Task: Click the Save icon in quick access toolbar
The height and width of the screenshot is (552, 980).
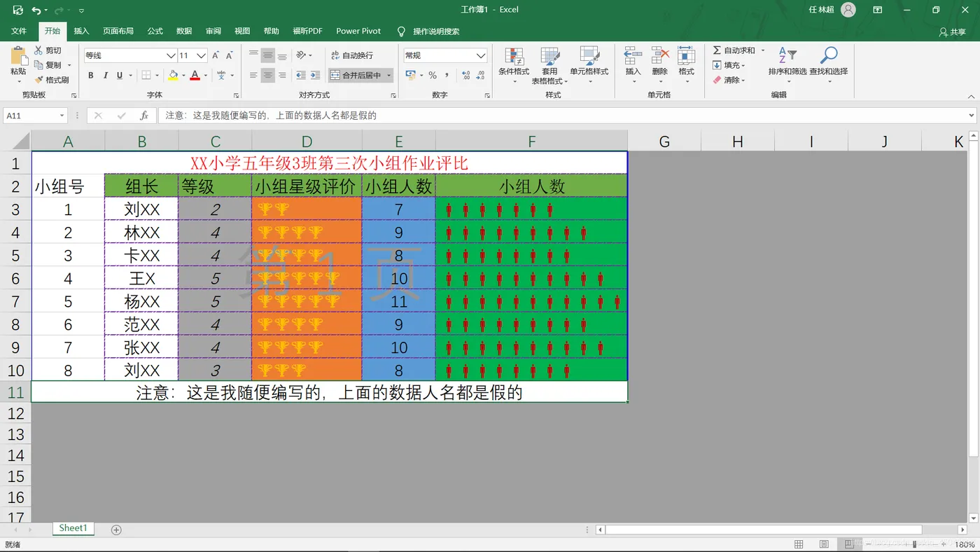Action: point(18,11)
